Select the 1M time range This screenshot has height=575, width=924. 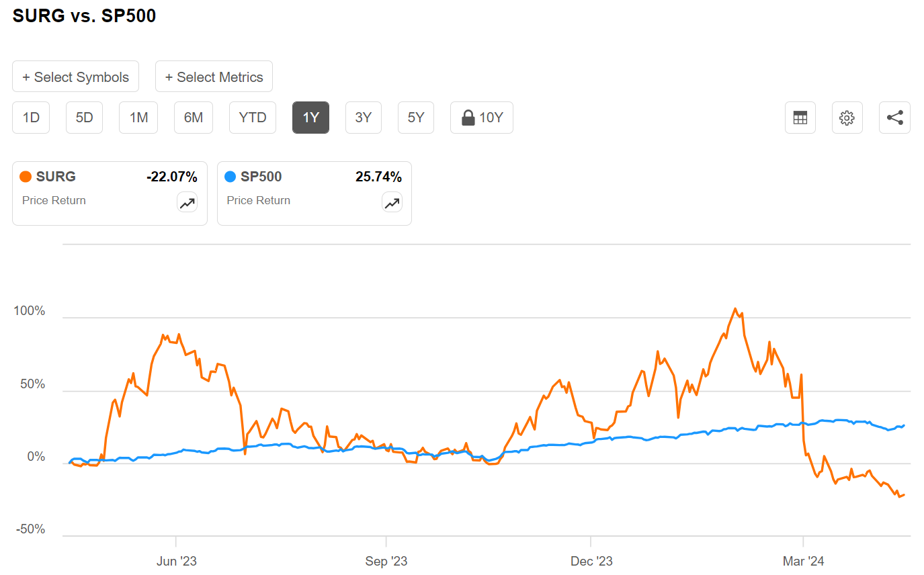point(138,118)
